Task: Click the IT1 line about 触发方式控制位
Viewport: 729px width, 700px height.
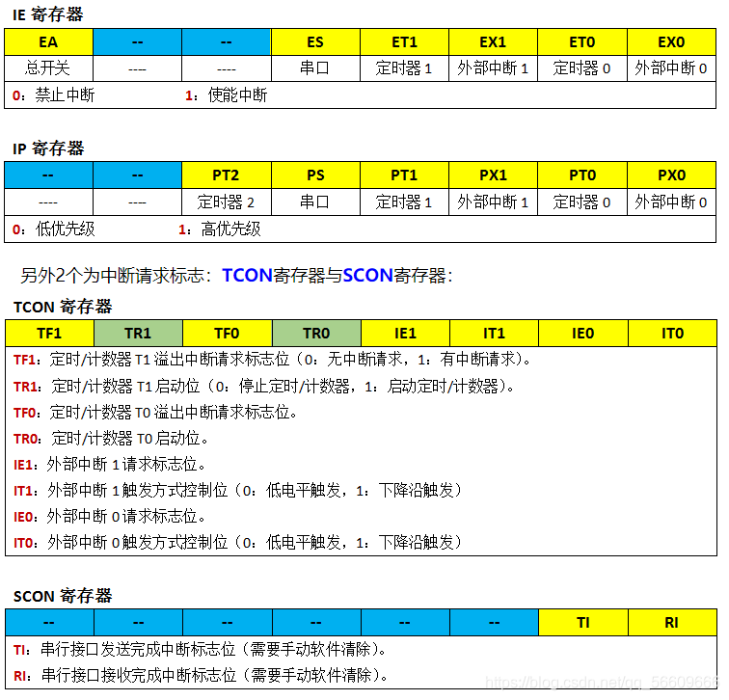Action: coord(237,491)
